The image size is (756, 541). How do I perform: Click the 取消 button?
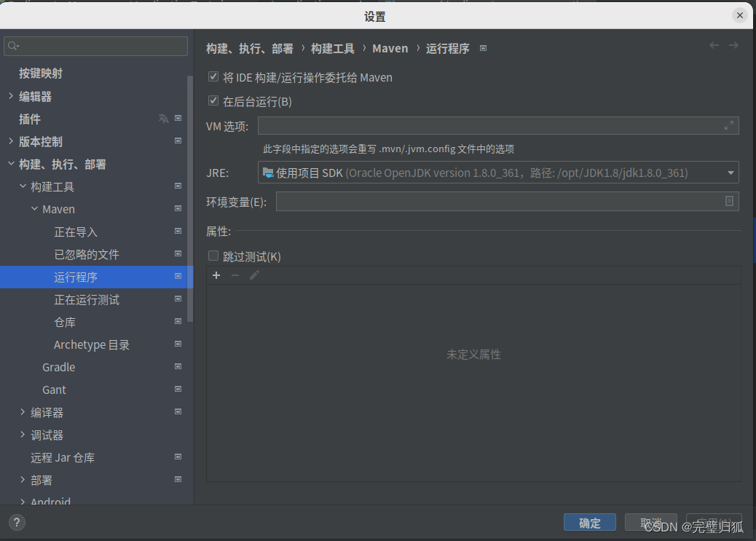pos(650,522)
